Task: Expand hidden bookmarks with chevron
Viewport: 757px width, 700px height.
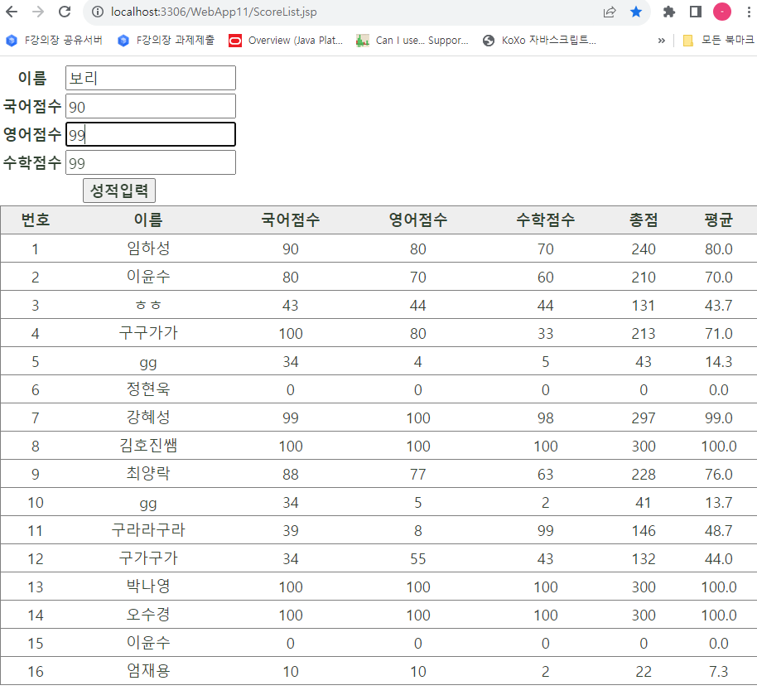Action: (x=662, y=41)
